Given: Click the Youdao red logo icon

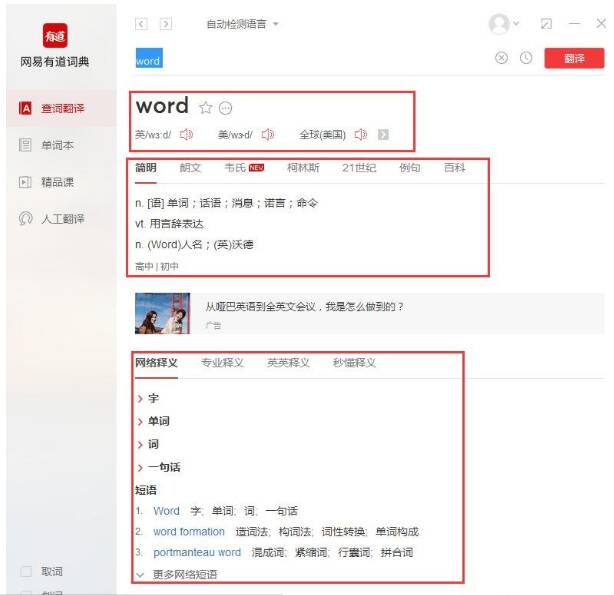Looking at the screenshot, I should [55, 35].
